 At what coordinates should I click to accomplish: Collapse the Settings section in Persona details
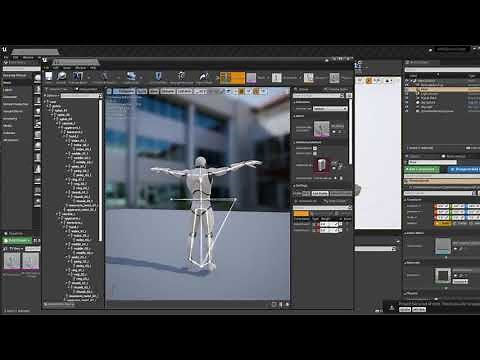click(x=294, y=186)
